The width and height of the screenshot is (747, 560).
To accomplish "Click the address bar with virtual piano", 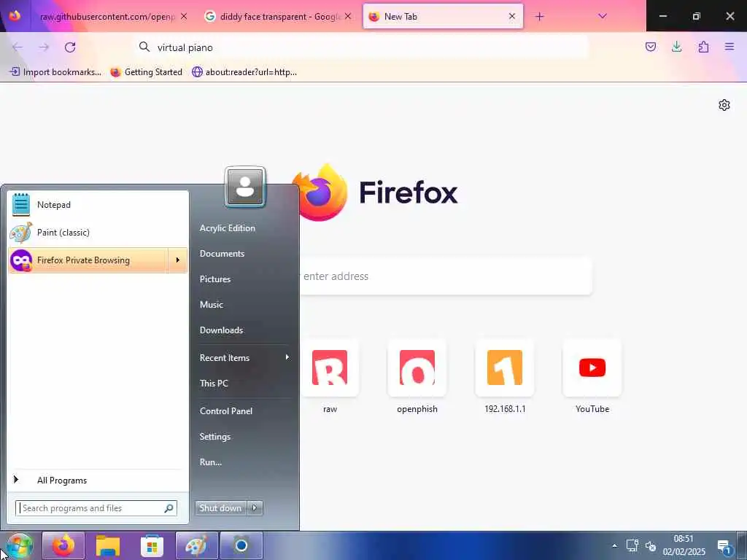I will coord(362,47).
